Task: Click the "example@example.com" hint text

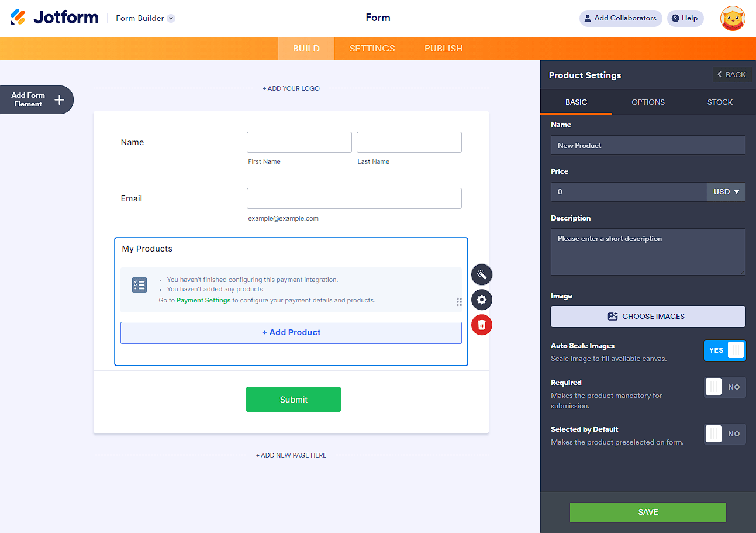Action: [284, 218]
